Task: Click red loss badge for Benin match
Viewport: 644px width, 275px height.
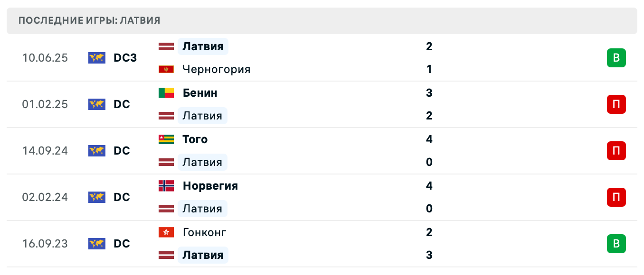Action: 616,104
